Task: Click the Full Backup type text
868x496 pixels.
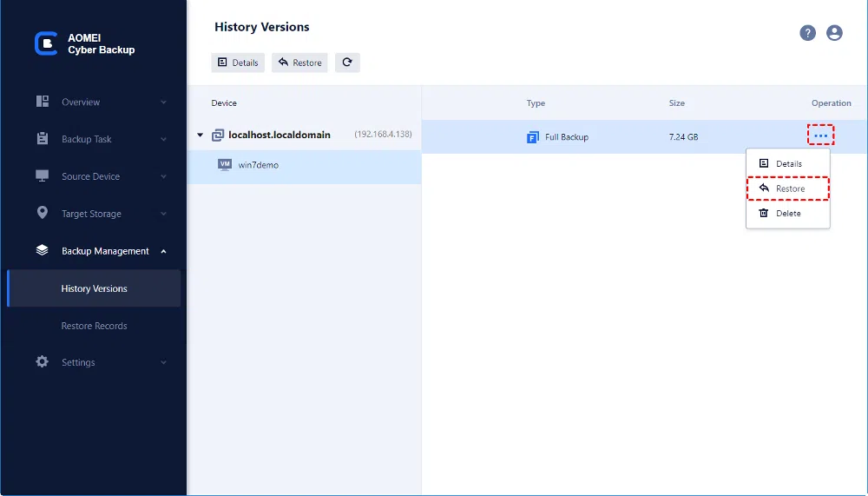Action: (x=566, y=137)
